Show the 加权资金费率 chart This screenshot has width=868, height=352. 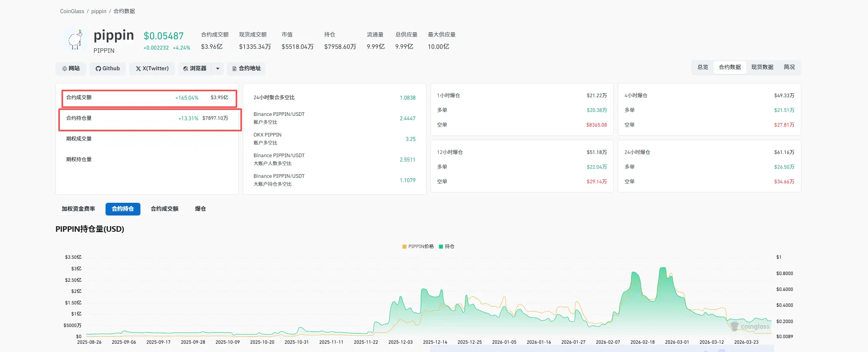(79, 209)
